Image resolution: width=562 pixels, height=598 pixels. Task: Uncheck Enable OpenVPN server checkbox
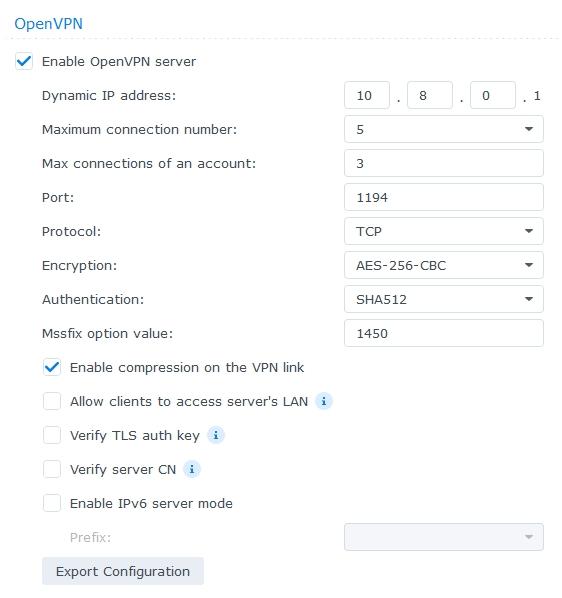pyautogui.click(x=24, y=61)
